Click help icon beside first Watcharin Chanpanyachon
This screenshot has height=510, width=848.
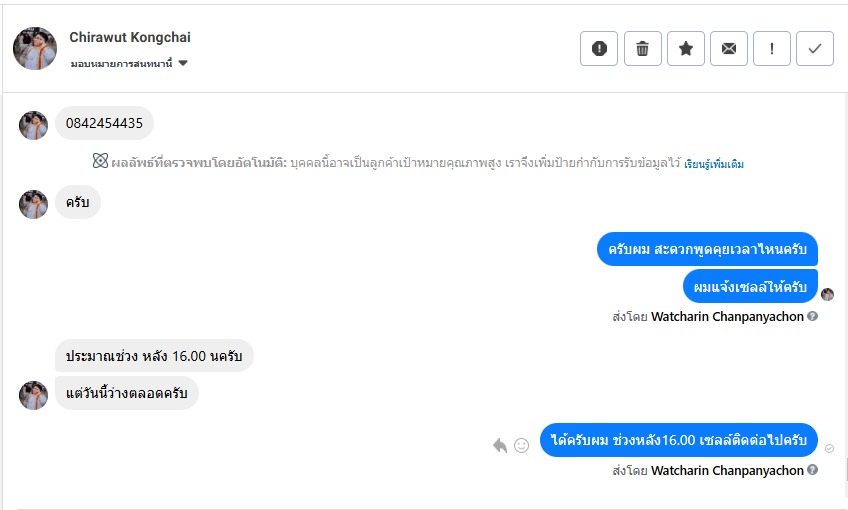point(812,316)
